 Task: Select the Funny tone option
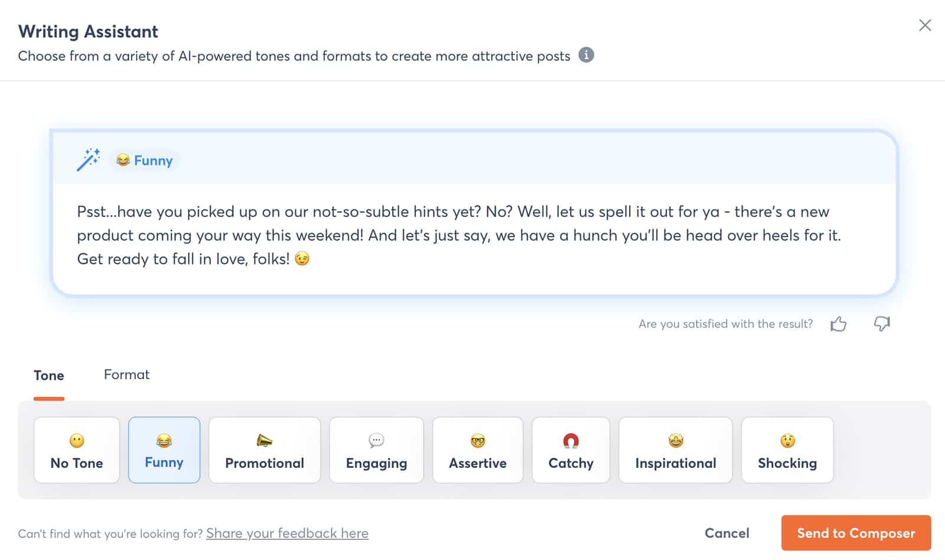pyautogui.click(x=164, y=450)
